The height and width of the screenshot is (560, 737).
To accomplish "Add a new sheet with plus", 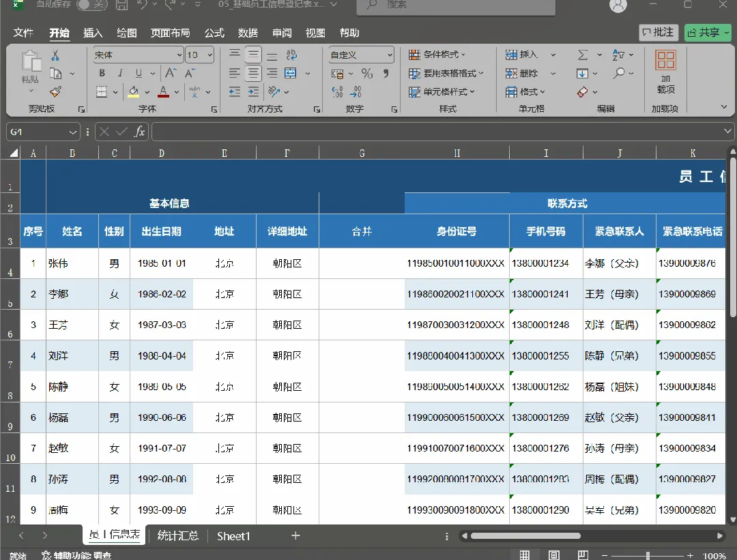I will click(295, 535).
